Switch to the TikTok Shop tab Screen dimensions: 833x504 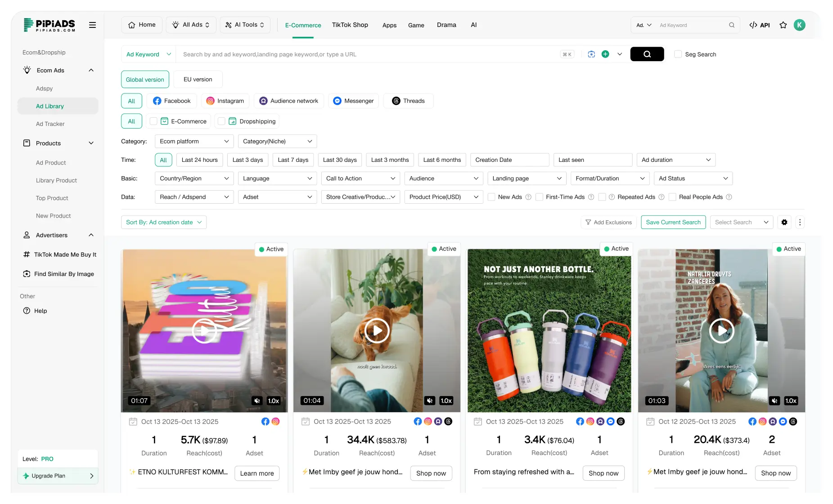click(350, 25)
